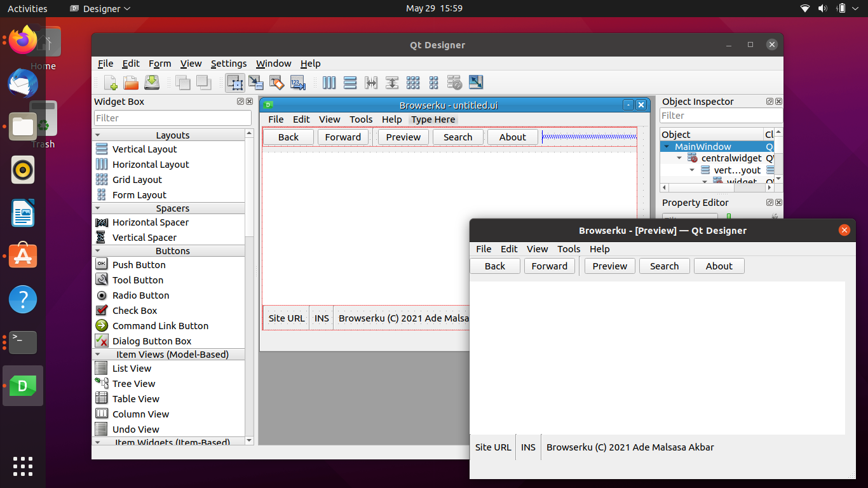
Task: Open Qt Designer Form menu
Action: coord(160,63)
